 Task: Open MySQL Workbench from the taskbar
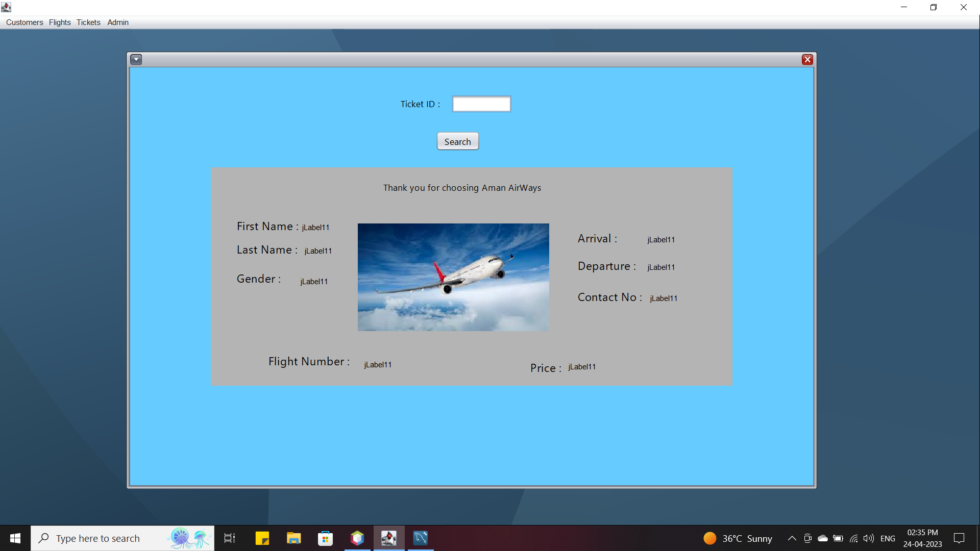click(421, 538)
